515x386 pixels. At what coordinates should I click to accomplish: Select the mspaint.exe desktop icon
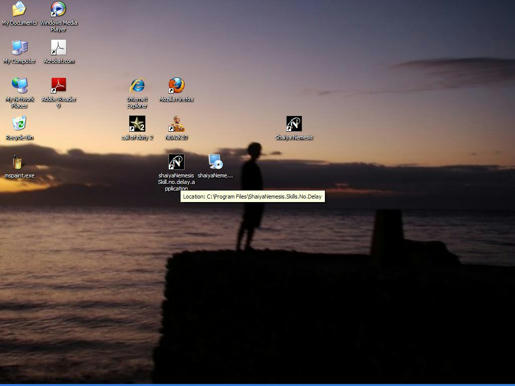point(18,162)
